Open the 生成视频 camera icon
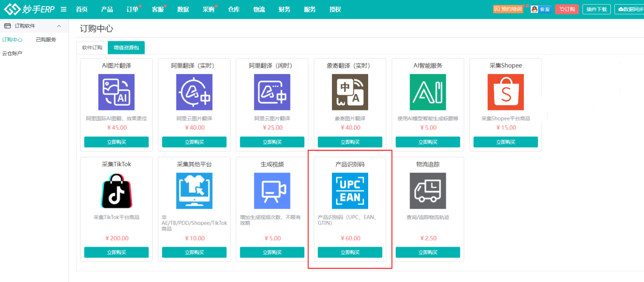The image size is (644, 282). click(x=272, y=191)
